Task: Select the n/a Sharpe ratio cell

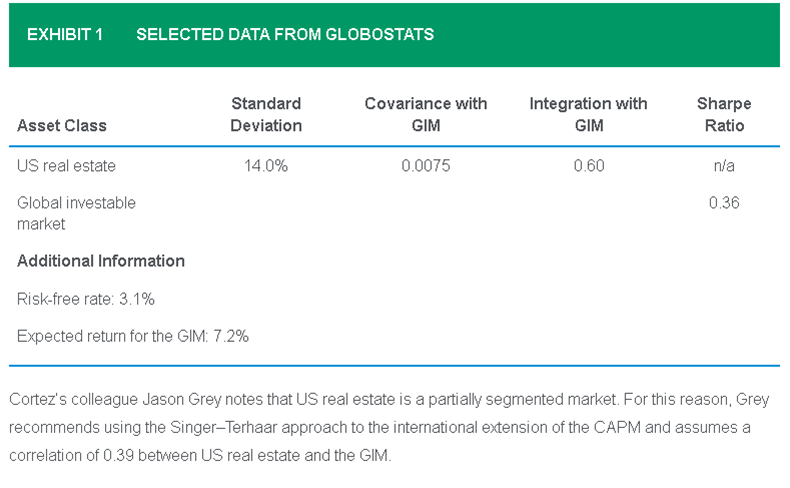Action: [724, 166]
